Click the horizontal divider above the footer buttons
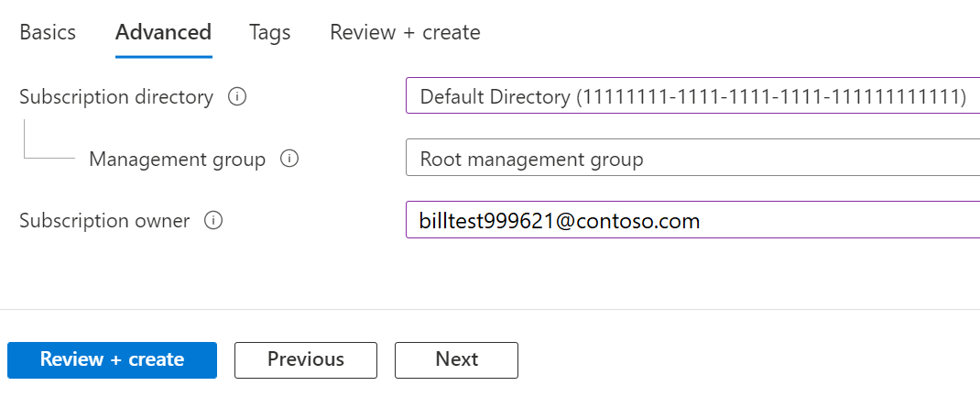The width and height of the screenshot is (980, 397). pos(490,309)
